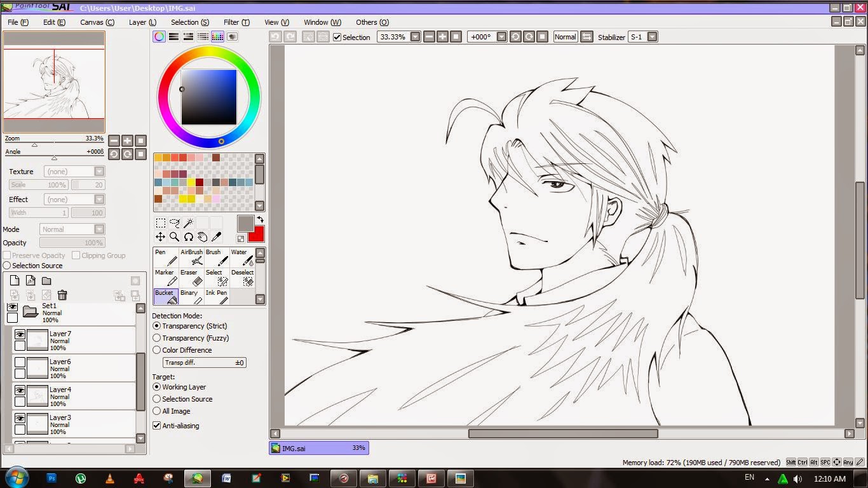Select the Pen tool
The image size is (868, 488).
(166, 257)
